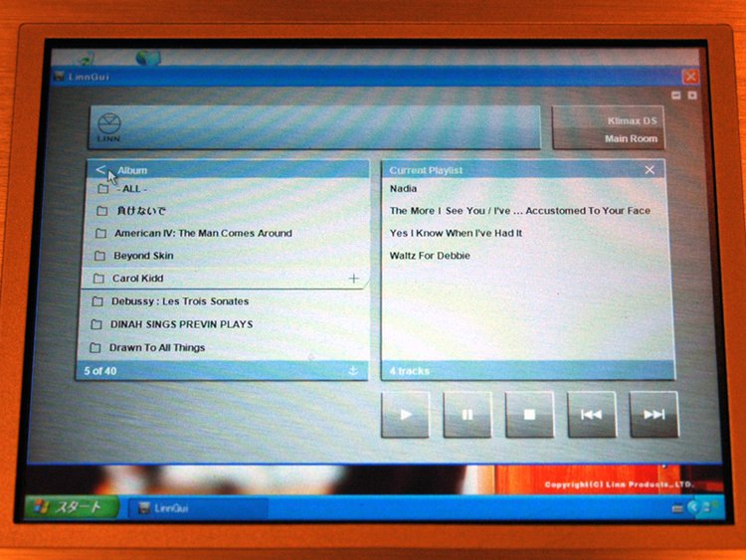
Task: Click the download arrow icon in album footer
Action: [352, 371]
